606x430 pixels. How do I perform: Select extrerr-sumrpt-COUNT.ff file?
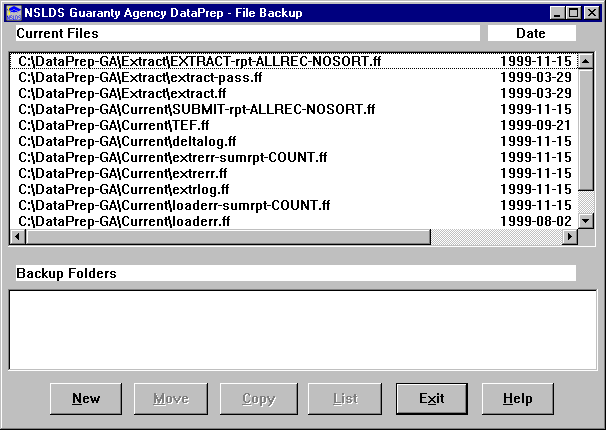click(173, 157)
